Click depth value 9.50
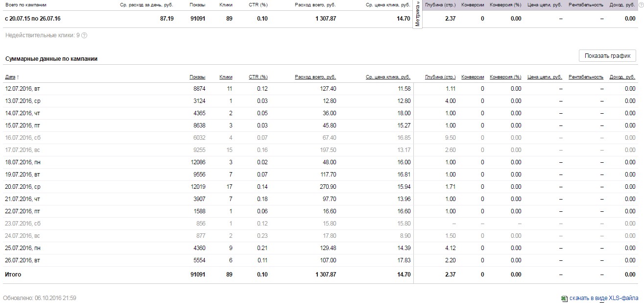 tap(451, 138)
